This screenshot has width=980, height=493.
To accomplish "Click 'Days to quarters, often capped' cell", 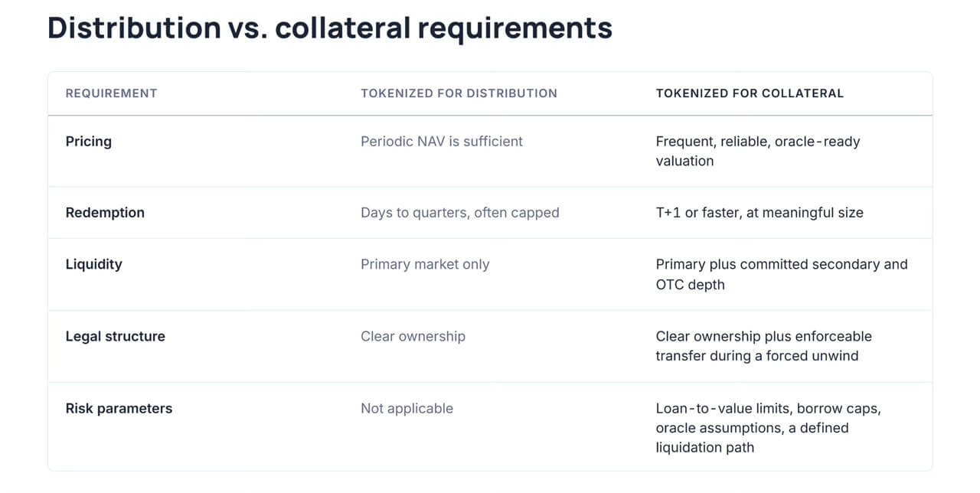I will click(459, 213).
